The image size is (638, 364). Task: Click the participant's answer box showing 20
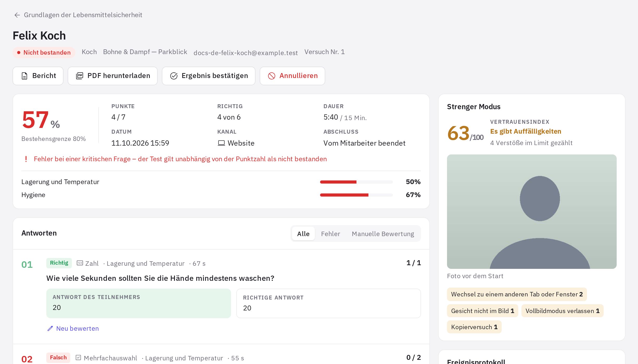pos(139,303)
